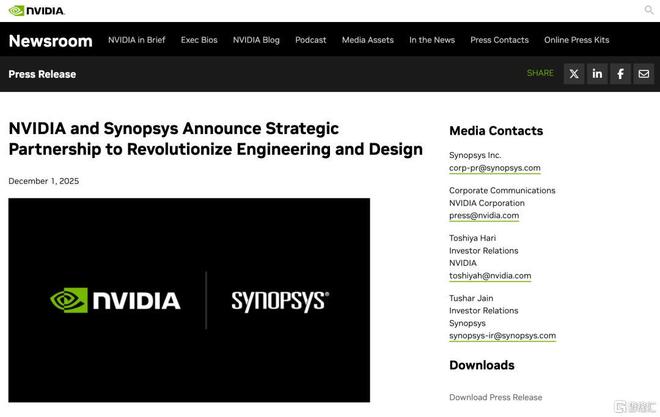Go to the Newsroom home
Image resolution: width=660 pixels, height=417 pixels.
tap(51, 41)
